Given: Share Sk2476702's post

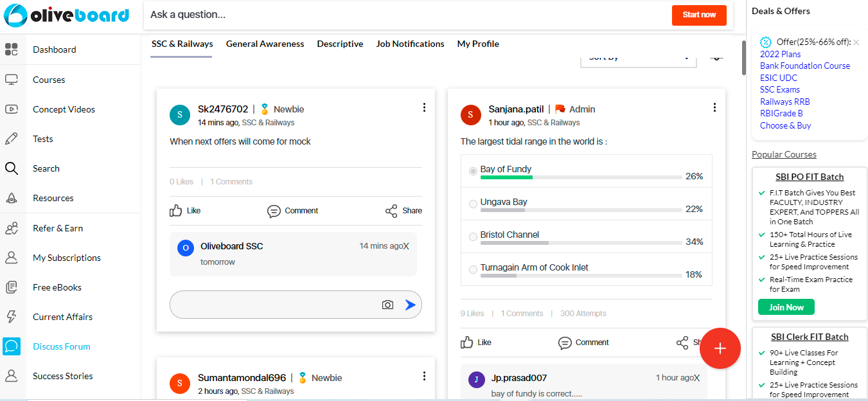Looking at the screenshot, I should coord(403,211).
